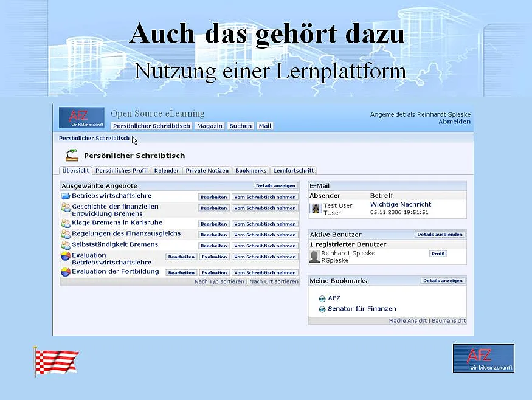Image resolution: width=532 pixels, height=400 pixels.
Task: Open the Lernfortschritt tab
Action: coord(293,171)
